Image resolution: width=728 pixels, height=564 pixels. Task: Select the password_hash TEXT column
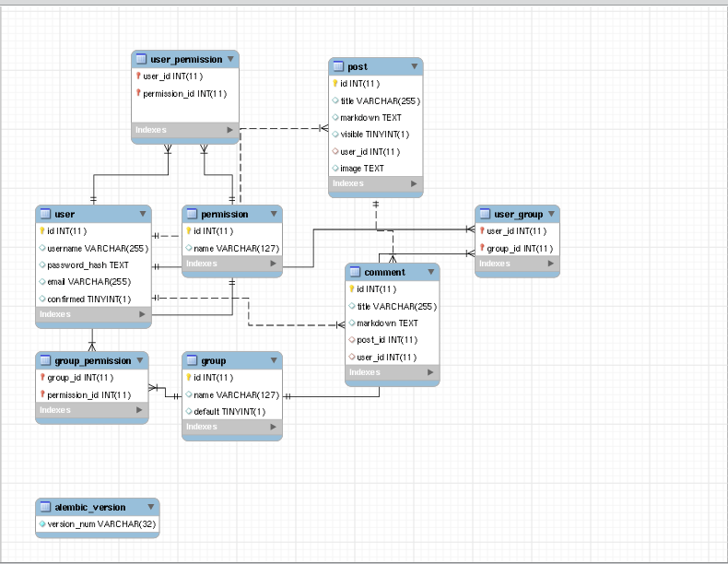pyautogui.click(x=88, y=264)
